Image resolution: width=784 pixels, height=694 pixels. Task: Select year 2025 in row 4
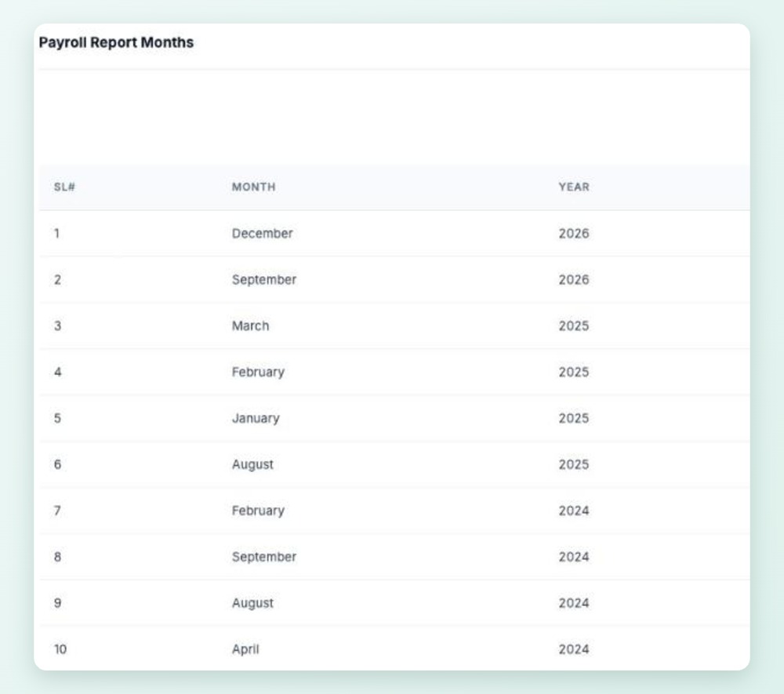click(x=574, y=372)
